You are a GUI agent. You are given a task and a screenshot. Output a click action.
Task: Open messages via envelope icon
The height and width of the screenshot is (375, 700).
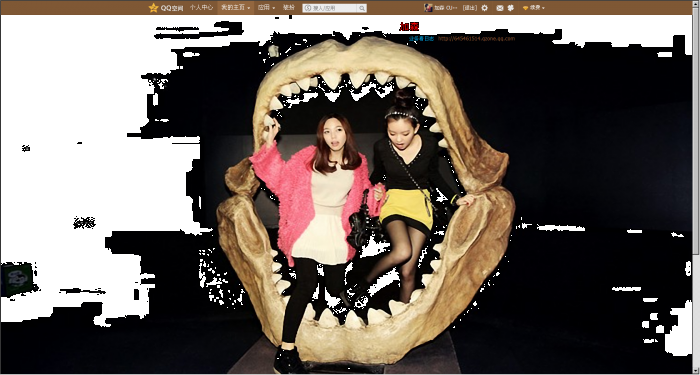pos(500,8)
